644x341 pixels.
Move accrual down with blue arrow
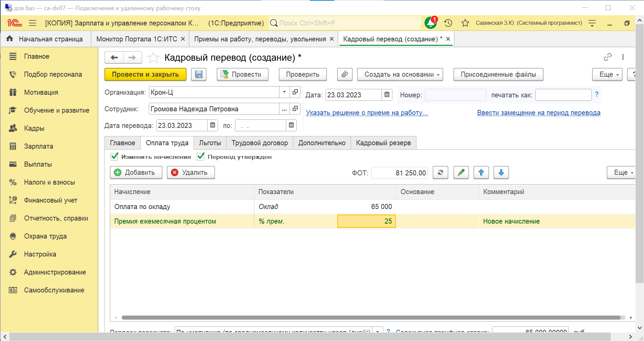pyautogui.click(x=501, y=172)
